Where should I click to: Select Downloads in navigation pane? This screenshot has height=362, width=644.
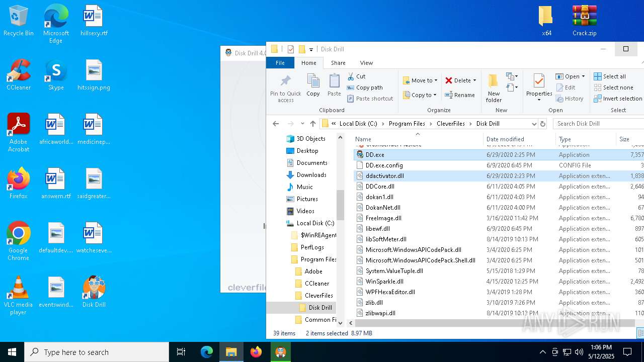(311, 175)
